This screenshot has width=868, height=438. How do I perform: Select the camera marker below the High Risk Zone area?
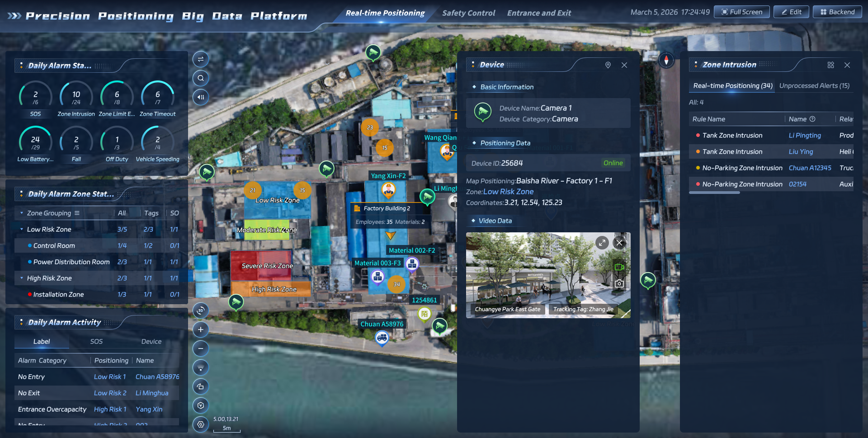[236, 302]
